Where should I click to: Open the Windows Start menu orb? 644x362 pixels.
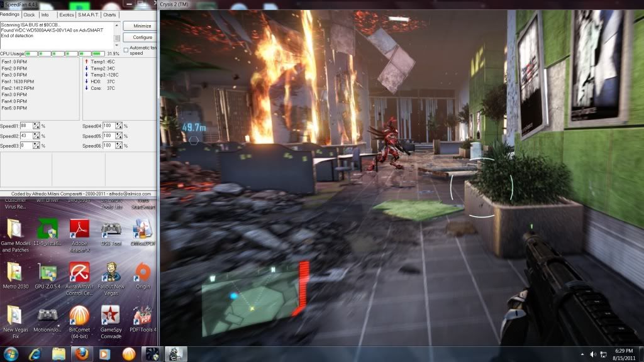(11, 354)
